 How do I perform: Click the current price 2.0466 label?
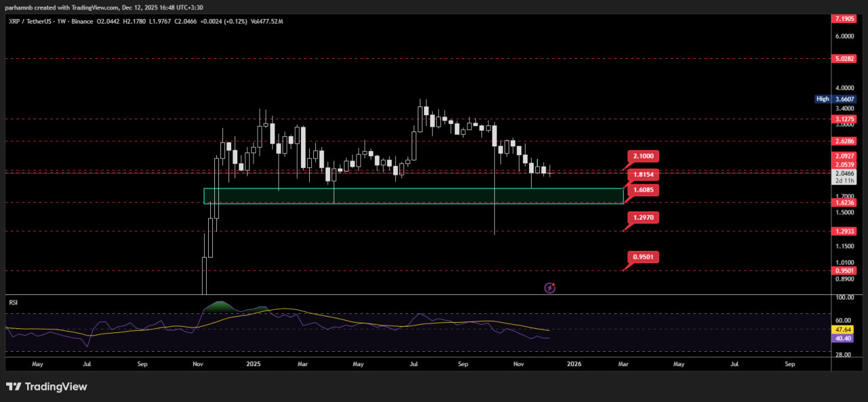tap(844, 174)
